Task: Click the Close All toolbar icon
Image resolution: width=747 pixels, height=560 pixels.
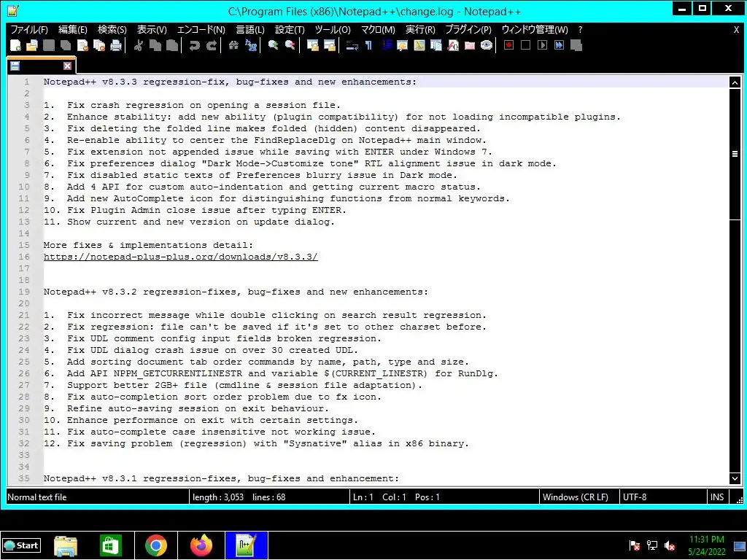Action: point(99,45)
